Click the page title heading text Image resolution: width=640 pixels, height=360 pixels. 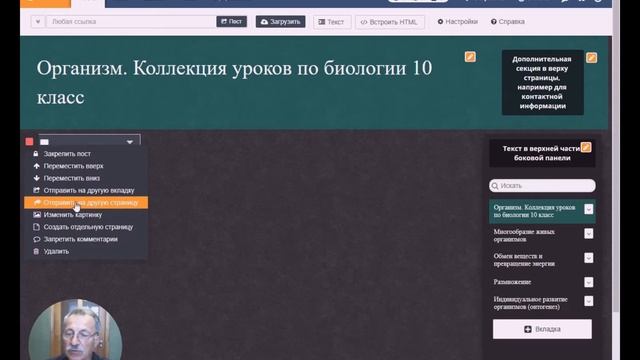coord(235,82)
